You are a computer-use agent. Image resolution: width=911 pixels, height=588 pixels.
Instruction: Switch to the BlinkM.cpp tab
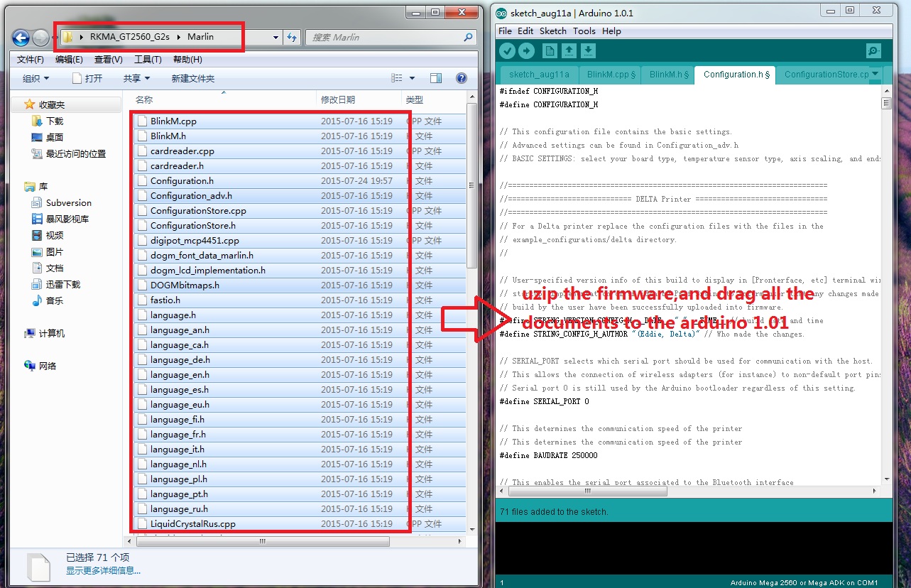pyautogui.click(x=611, y=74)
